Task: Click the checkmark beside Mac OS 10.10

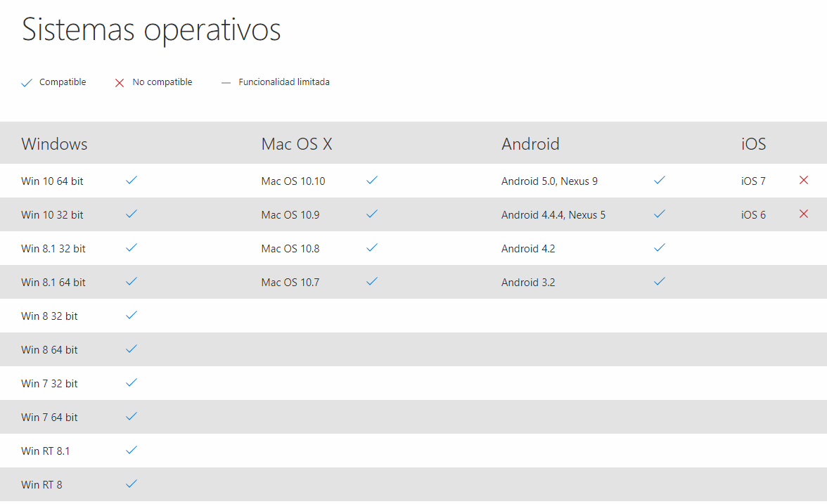Action: click(372, 180)
